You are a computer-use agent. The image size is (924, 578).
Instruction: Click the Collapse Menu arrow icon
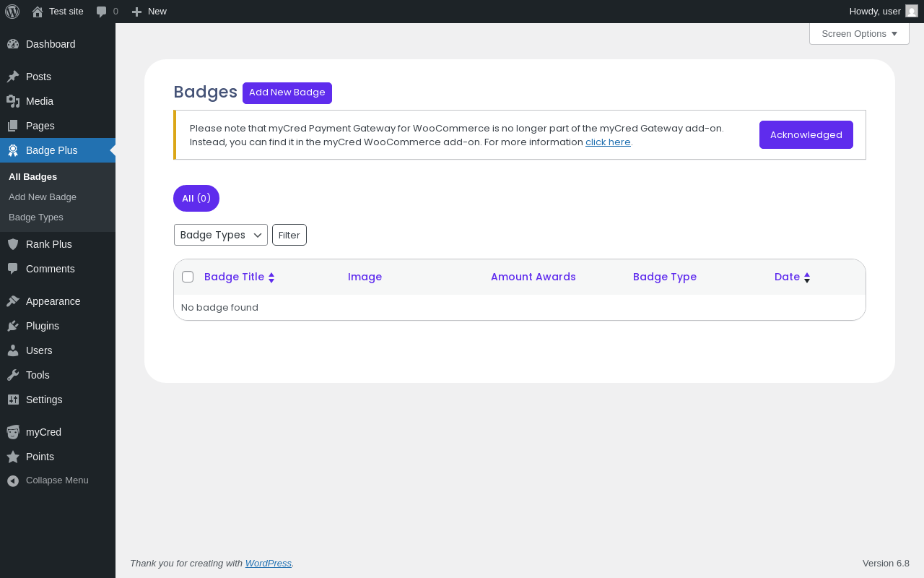tap(13, 480)
